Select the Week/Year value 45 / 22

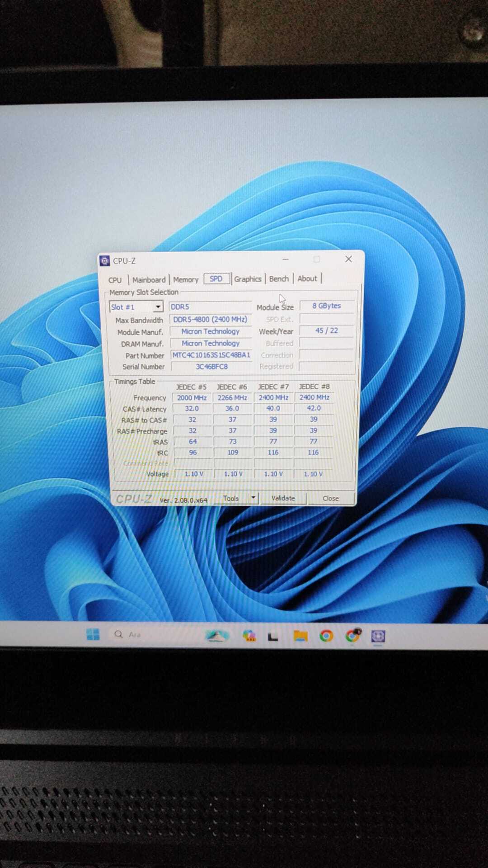(326, 330)
